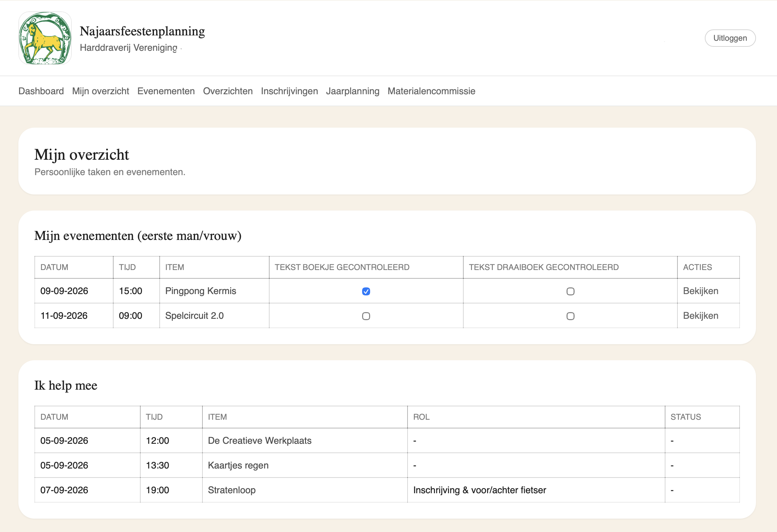Click the Harddraverij Vereniging subtitle

[x=128, y=47]
